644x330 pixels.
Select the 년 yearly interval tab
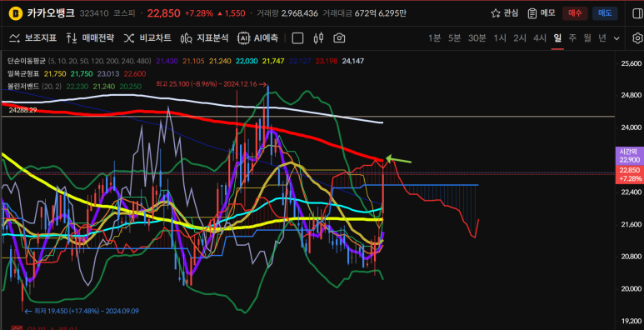coord(602,38)
